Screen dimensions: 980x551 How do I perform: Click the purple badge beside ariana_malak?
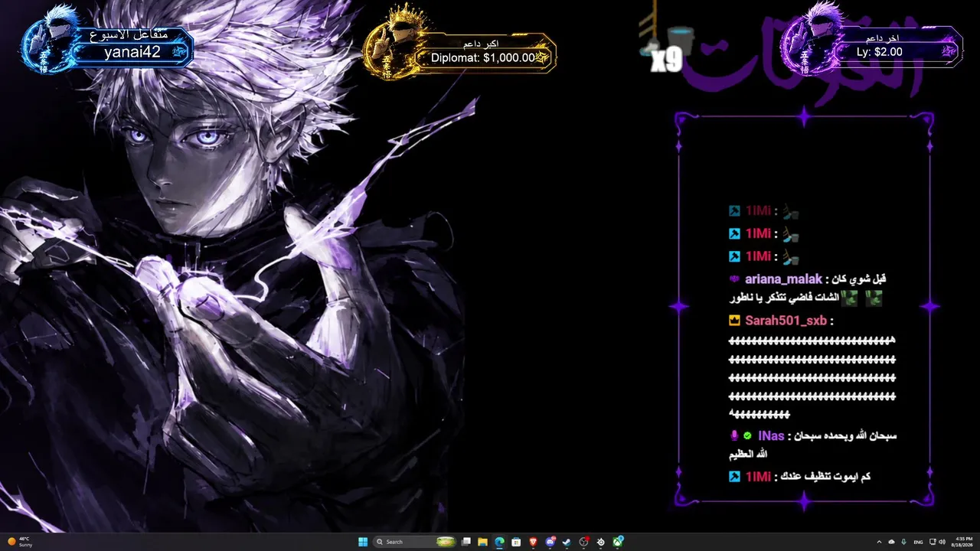[x=735, y=279]
